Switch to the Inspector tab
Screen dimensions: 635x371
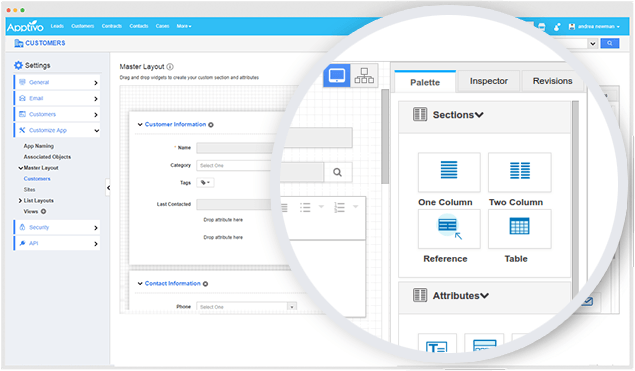[488, 81]
